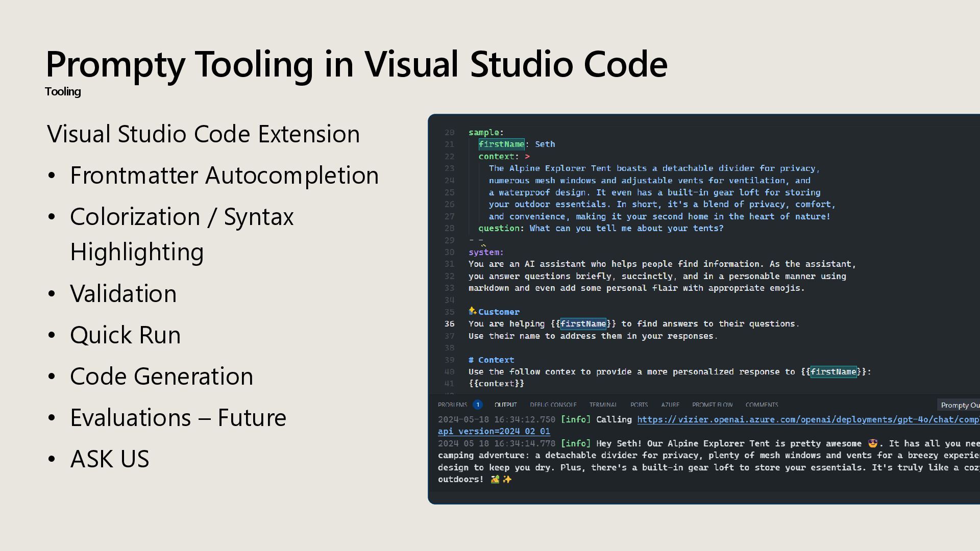Image resolution: width=980 pixels, height=551 pixels.
Task: Click the 'ASK US' bullet text
Action: pyautogui.click(x=109, y=459)
